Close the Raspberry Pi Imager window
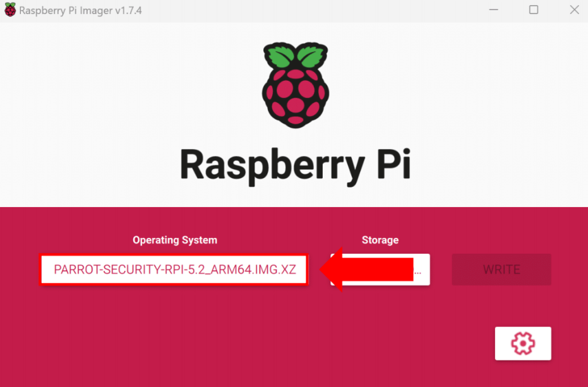 [574, 9]
